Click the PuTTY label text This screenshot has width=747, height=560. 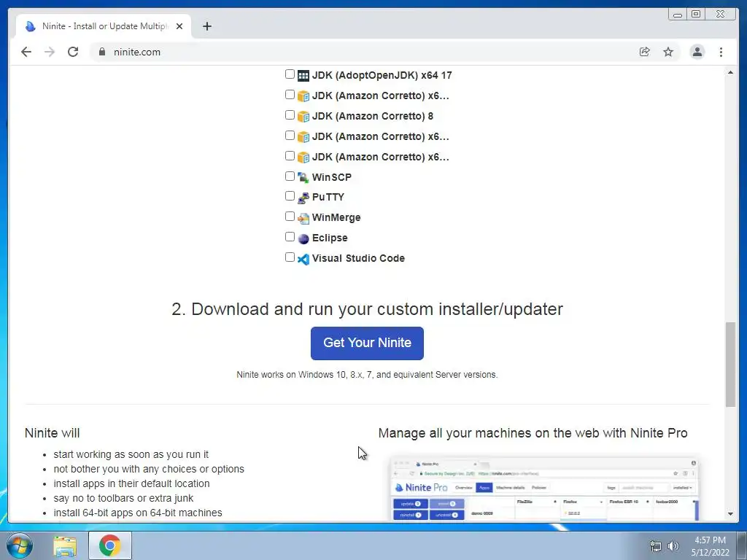[x=328, y=197]
